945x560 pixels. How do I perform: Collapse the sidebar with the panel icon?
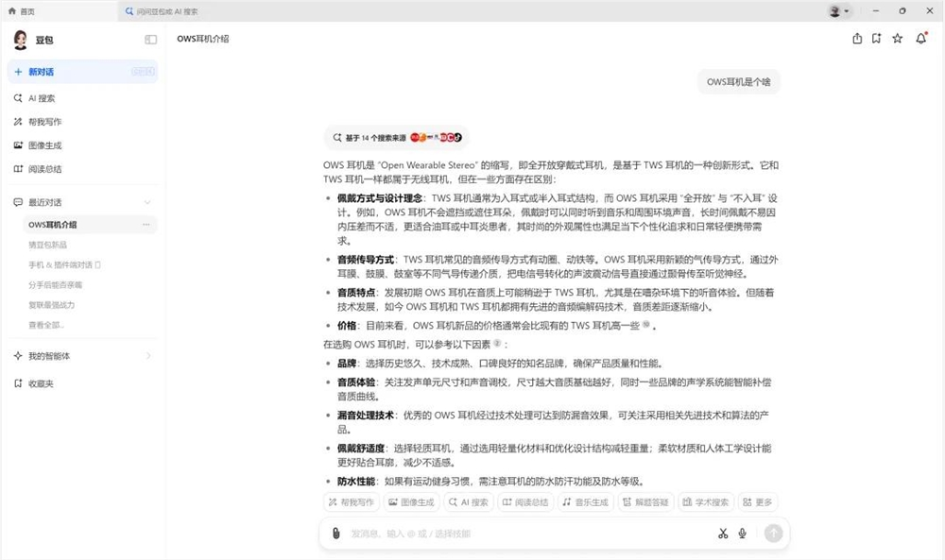[x=149, y=40]
